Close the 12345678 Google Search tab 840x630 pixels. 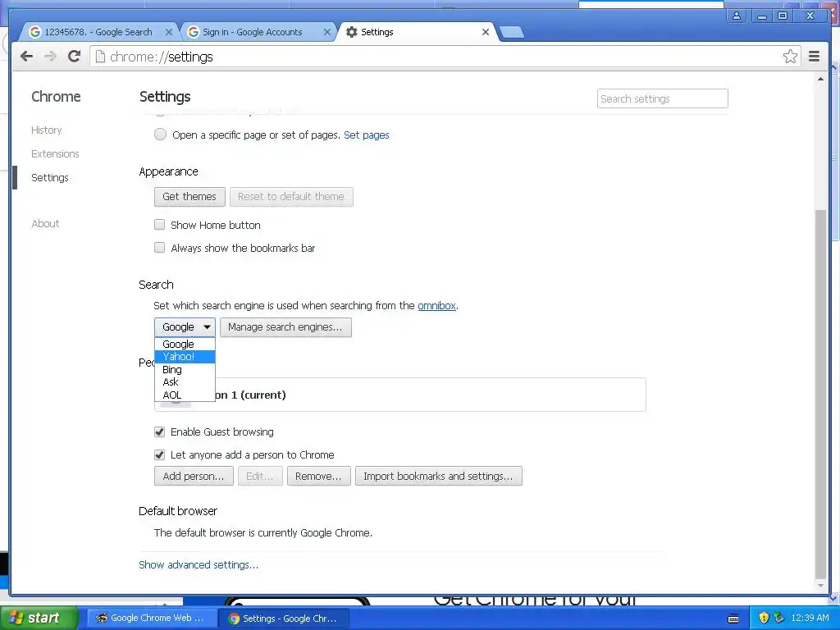(x=168, y=32)
